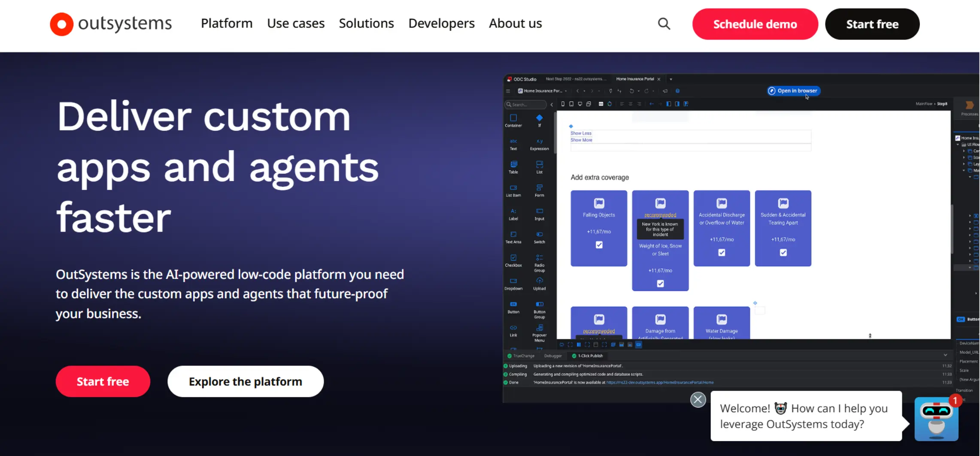Expand the Home Insurance Portal tab dropdown arrow
The height and width of the screenshot is (456, 980).
click(x=671, y=79)
